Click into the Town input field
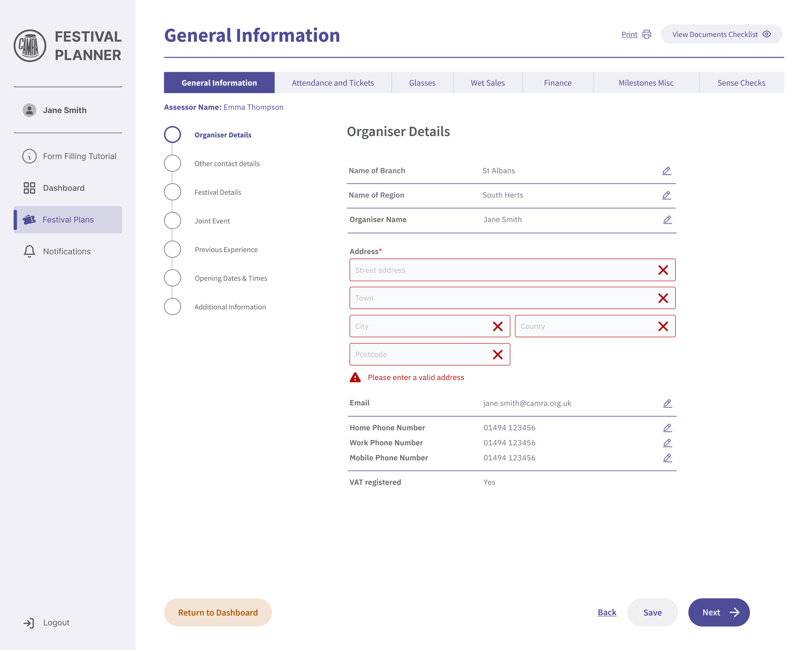This screenshot has width=812, height=650. click(x=501, y=298)
